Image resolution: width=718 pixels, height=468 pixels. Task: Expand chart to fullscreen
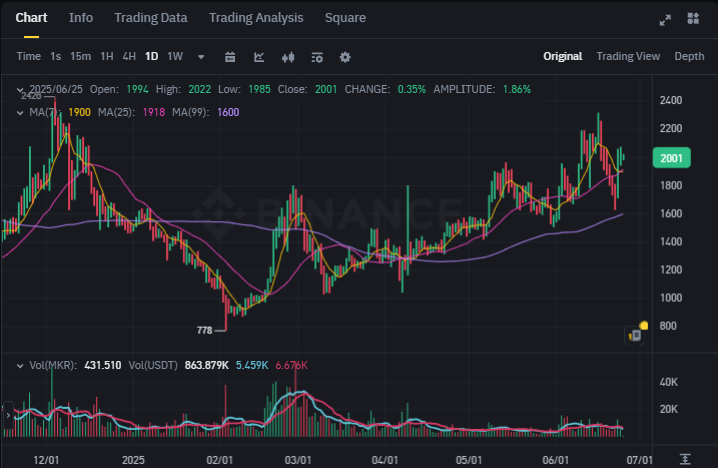coord(665,20)
